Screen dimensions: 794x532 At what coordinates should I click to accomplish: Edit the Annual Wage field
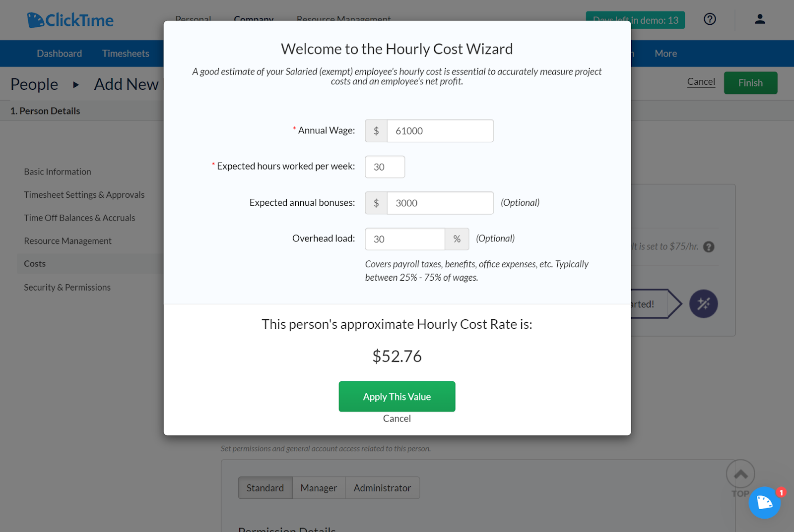(x=440, y=130)
